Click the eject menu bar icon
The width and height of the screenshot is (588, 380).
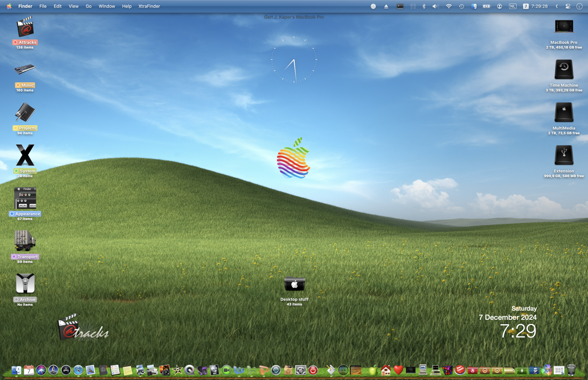click(386, 6)
